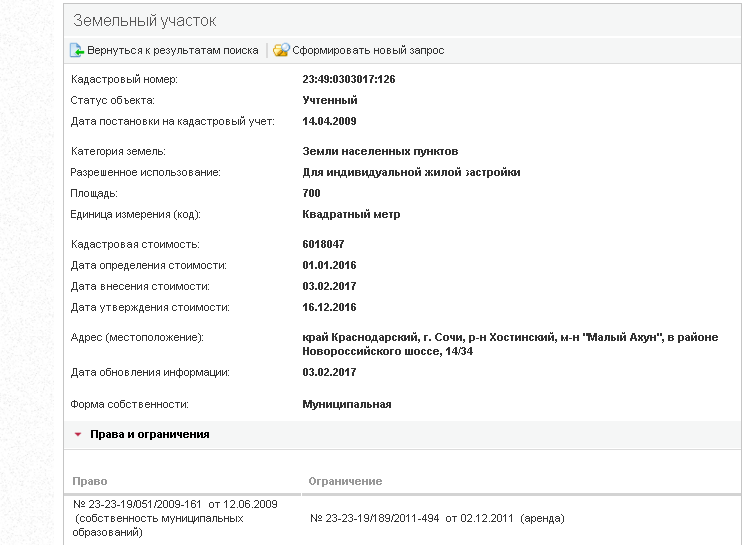The width and height of the screenshot is (745, 545).
Task: Collapse the red triangle beside 'Права и ограничения'
Action: [78, 435]
